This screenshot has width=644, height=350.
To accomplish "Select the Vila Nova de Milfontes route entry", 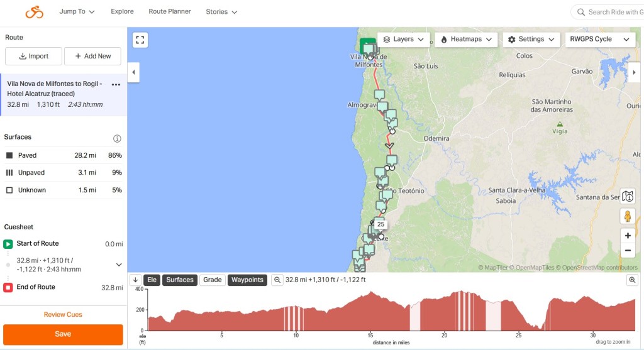I will pos(64,94).
